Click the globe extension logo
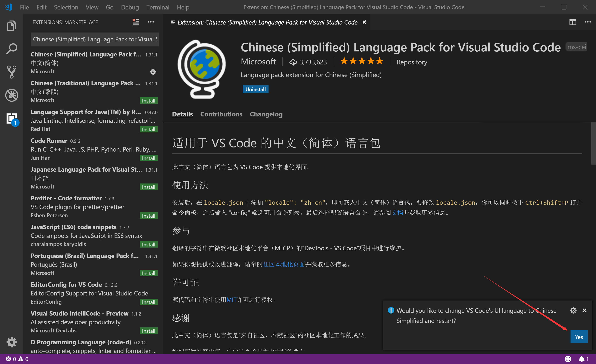596x364 pixels. coord(202,70)
